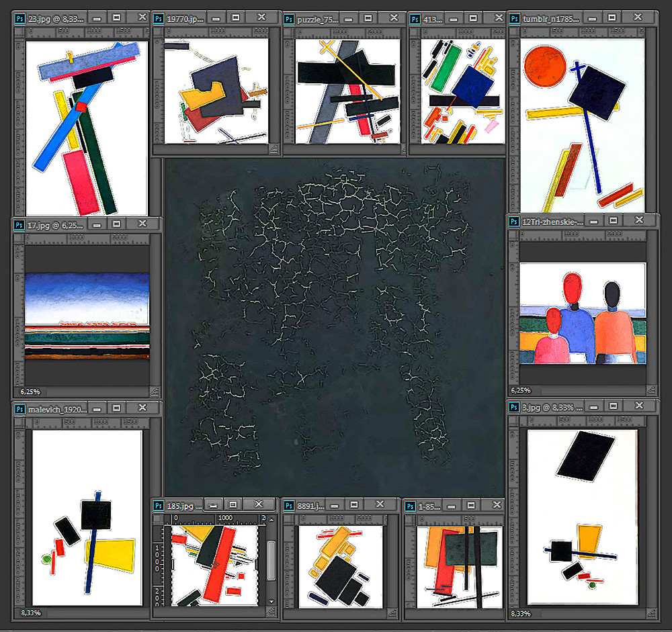Click the 6,25% zoom field in 12Tri-zhenskie window

point(521,390)
